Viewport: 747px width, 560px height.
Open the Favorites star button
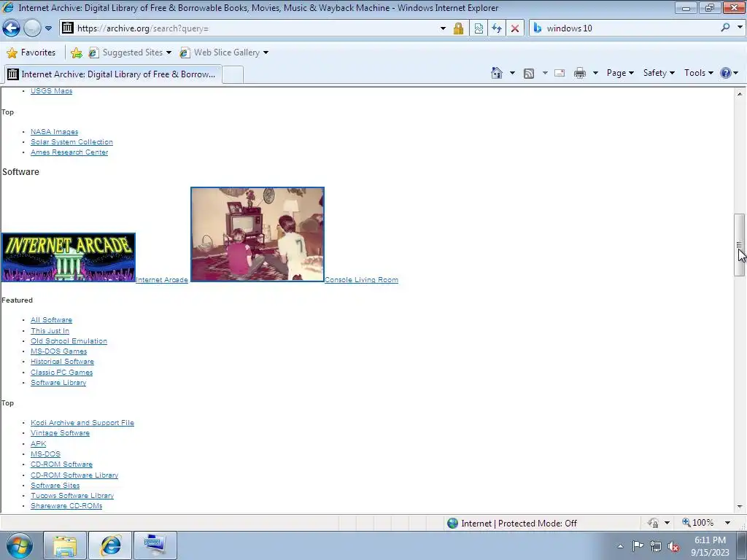pos(31,52)
